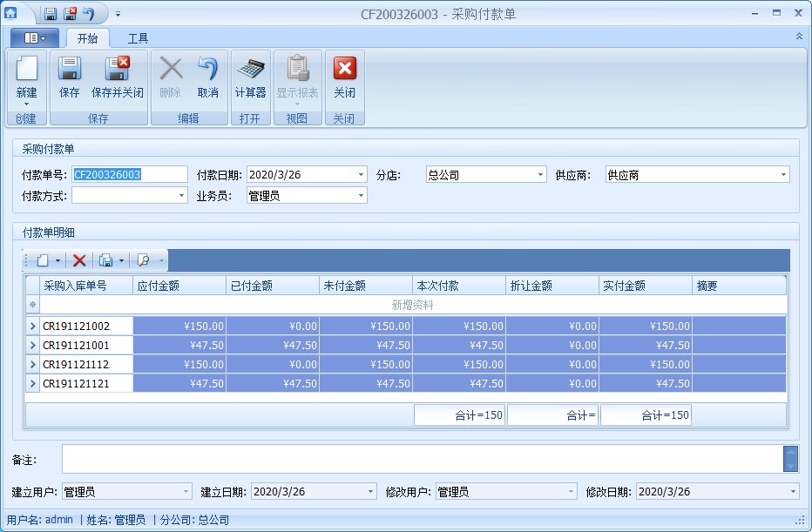Open the application menu button beside 开始

[x=33, y=37]
